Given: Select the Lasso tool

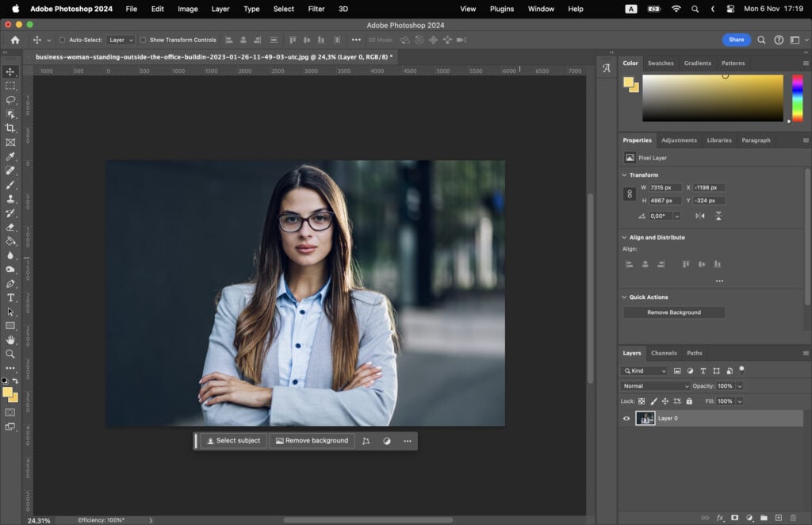Looking at the screenshot, I should (11, 100).
